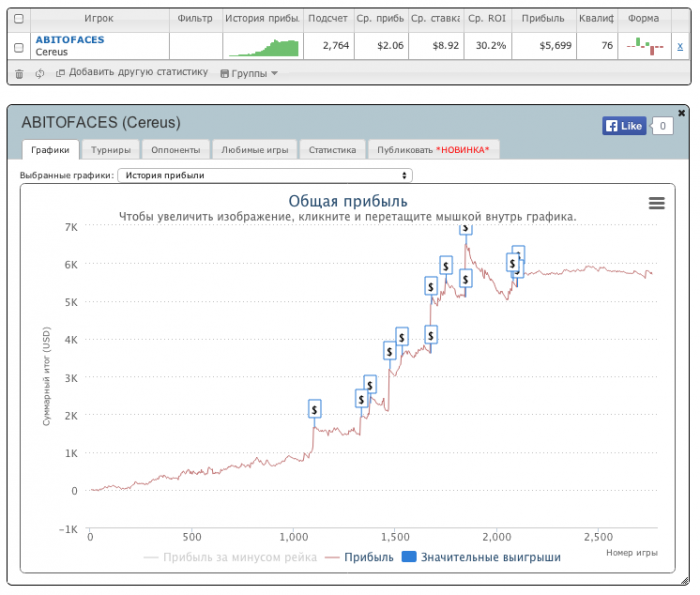Toggle the select-all header checkbox
This screenshot has height=595, width=700.
click(x=19, y=19)
